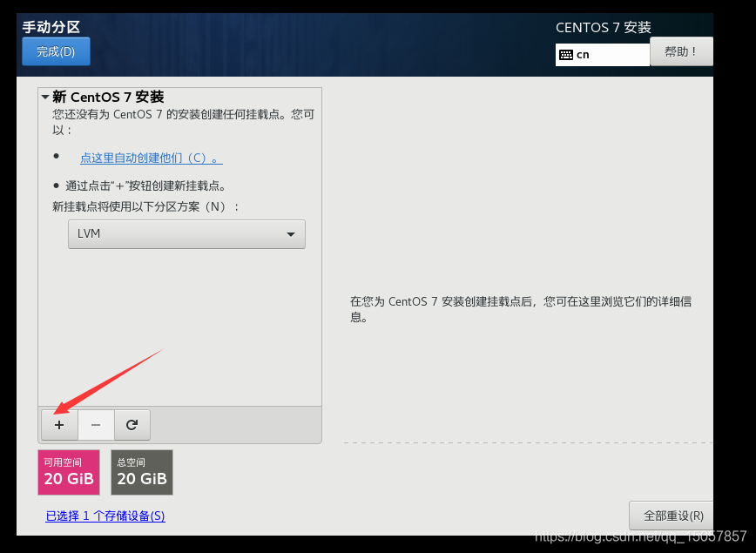The width and height of the screenshot is (756, 553).
Task: Open link 已选择 1 个存储设备(S)
Action: tap(105, 516)
